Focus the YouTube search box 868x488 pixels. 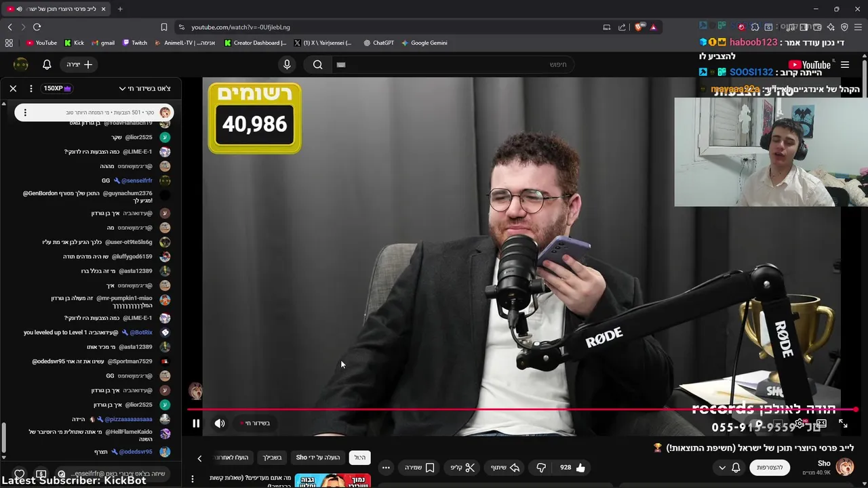[x=454, y=64]
